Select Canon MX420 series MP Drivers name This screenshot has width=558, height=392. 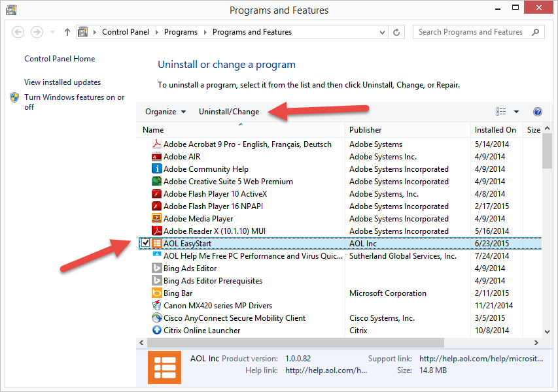coord(218,306)
